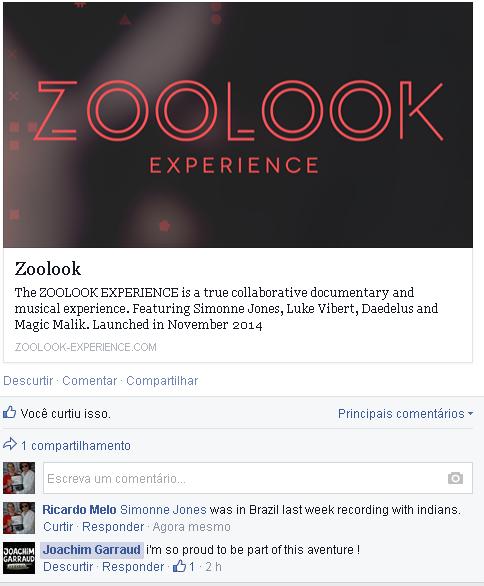Toggle Descurtir on Joachim Garraud's comment

tap(68, 567)
